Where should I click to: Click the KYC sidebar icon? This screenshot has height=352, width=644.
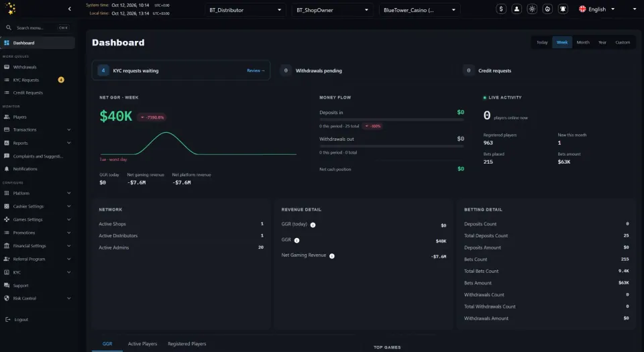pos(7,272)
